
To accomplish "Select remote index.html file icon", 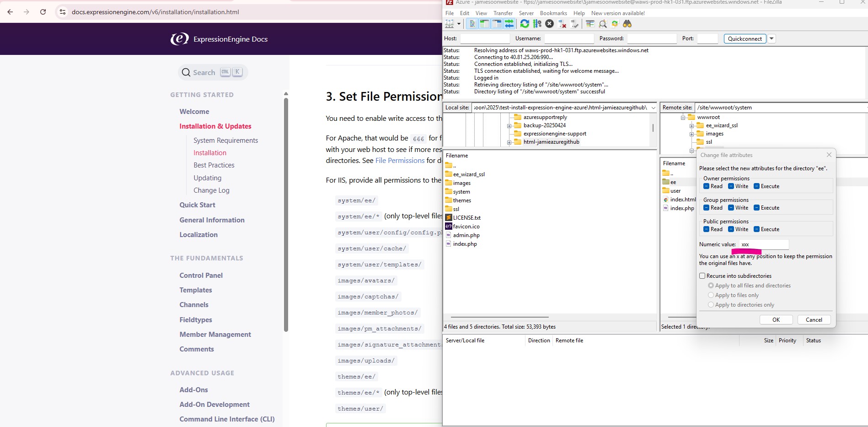I will [x=666, y=200].
